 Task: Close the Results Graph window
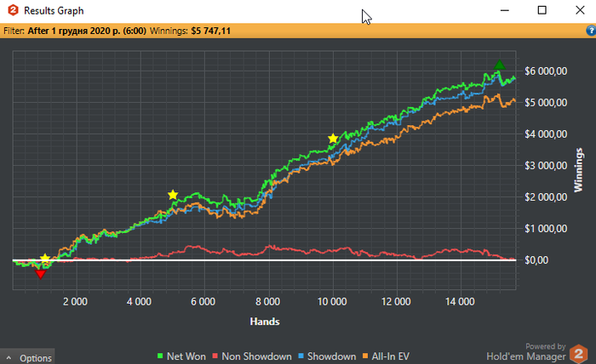[580, 10]
